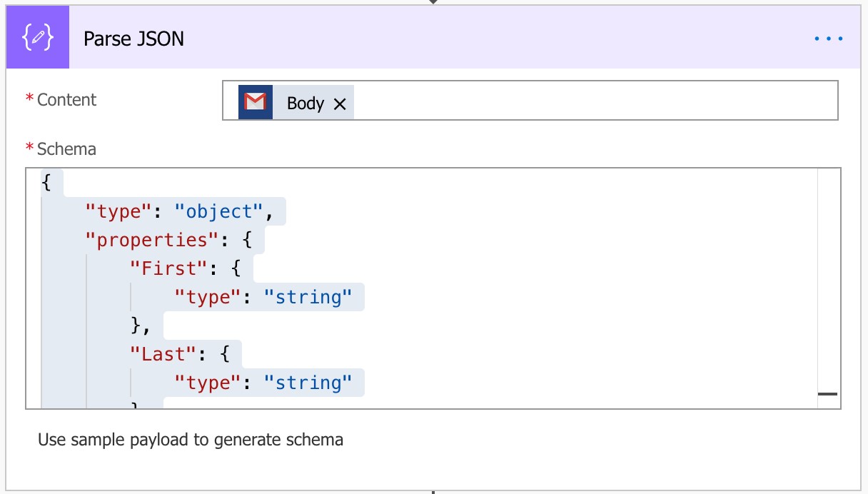Click the "string" type under Last

308,382
